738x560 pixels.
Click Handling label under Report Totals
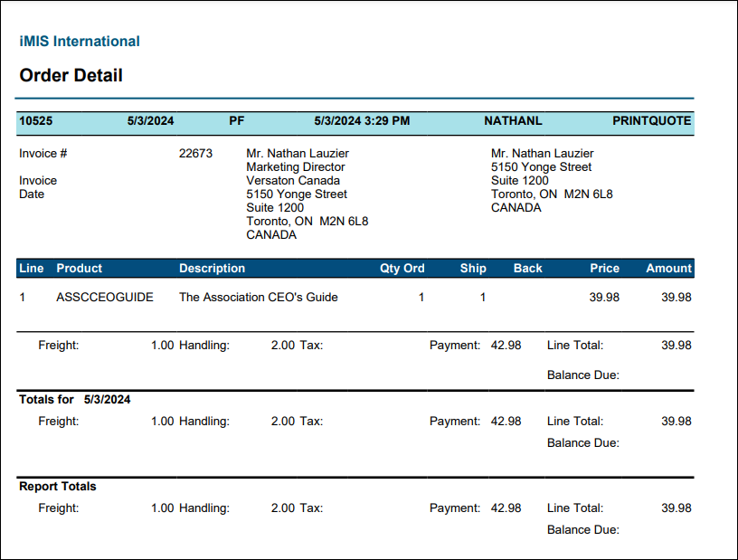pos(204,508)
